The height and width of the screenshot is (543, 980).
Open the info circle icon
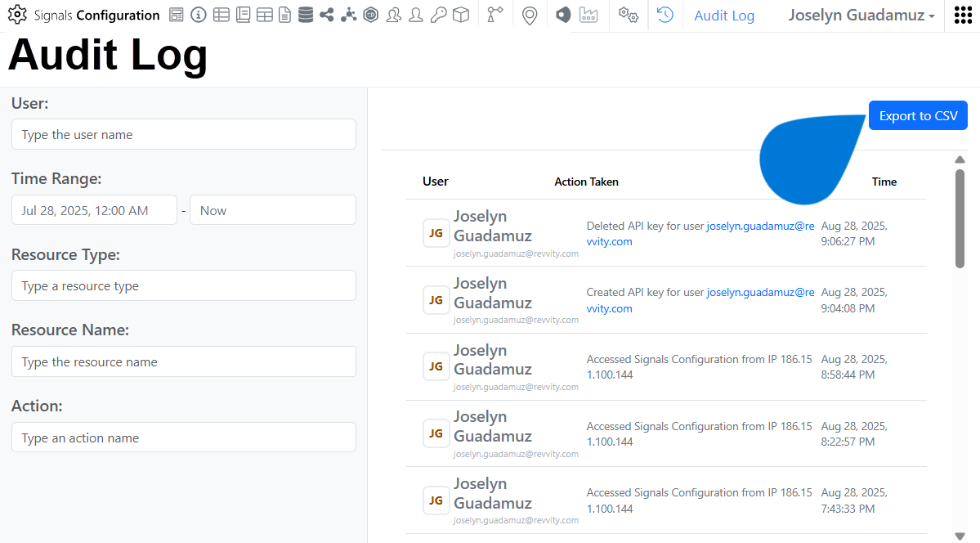click(x=198, y=15)
